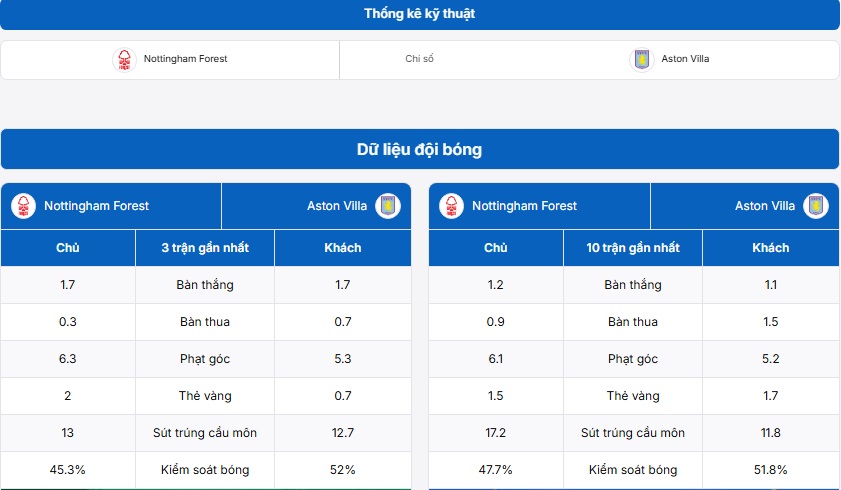This screenshot has height=490, width=841.
Task: Open Aston Villa team name in top bar
Action: [685, 59]
